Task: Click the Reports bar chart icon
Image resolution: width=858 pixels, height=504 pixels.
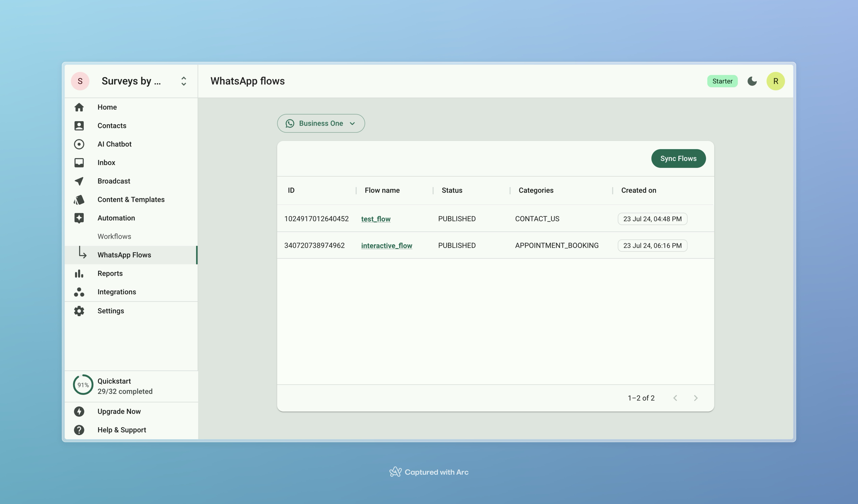Action: point(79,274)
